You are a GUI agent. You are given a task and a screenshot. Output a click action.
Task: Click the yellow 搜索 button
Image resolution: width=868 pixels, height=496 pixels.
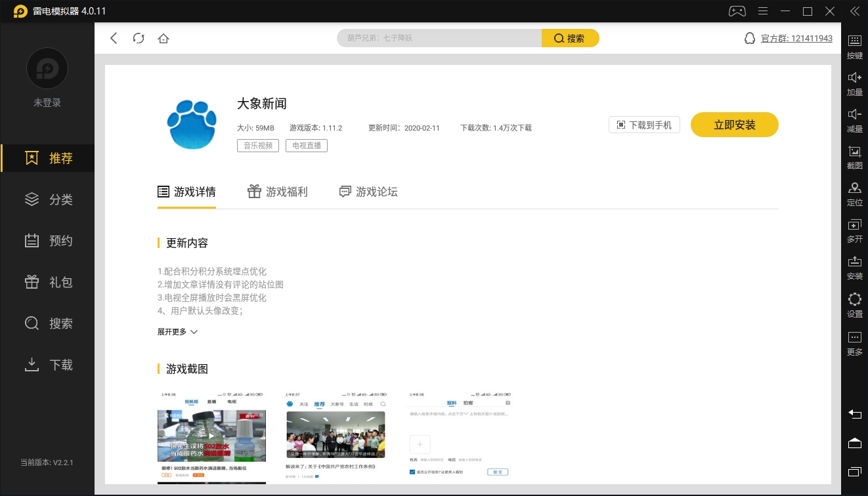[x=570, y=38]
